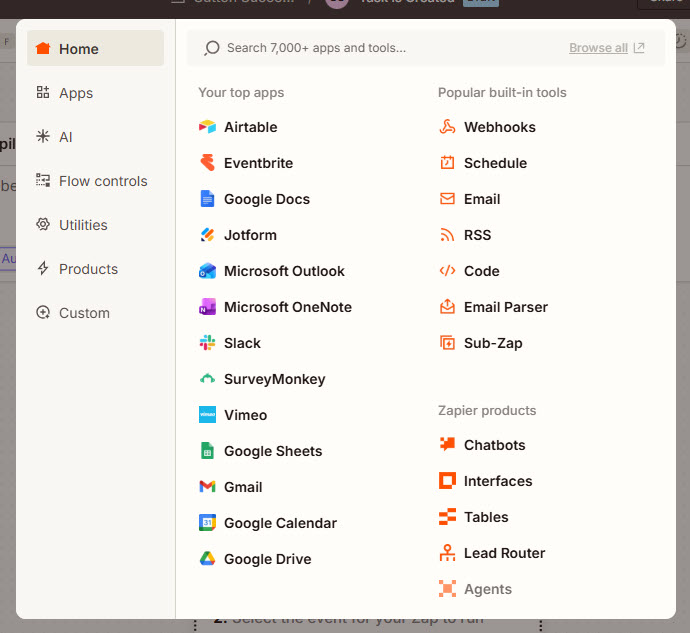This screenshot has height=633, width=690.
Task: Click the external link icon beside Browse all
Action: point(639,48)
